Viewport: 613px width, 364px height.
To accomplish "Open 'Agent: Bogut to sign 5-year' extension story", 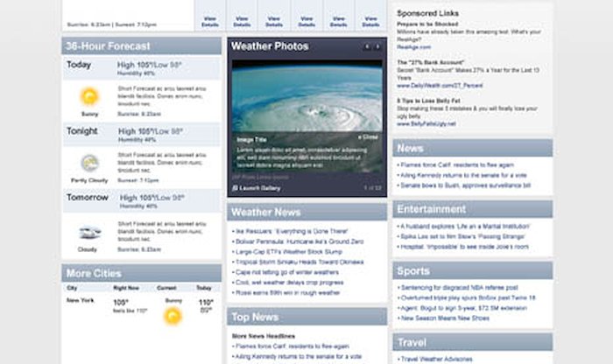I will pyautogui.click(x=463, y=308).
